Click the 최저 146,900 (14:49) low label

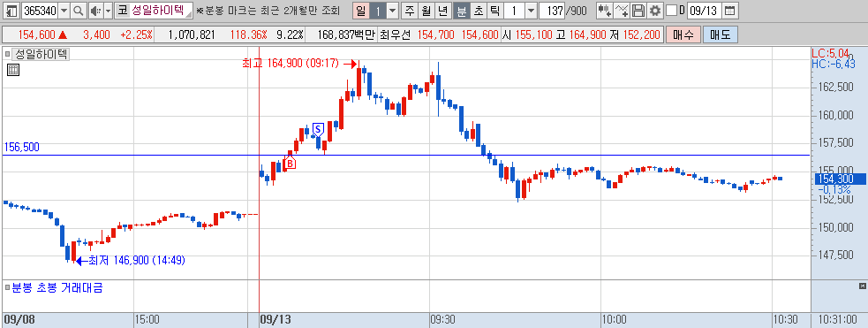[136, 260]
